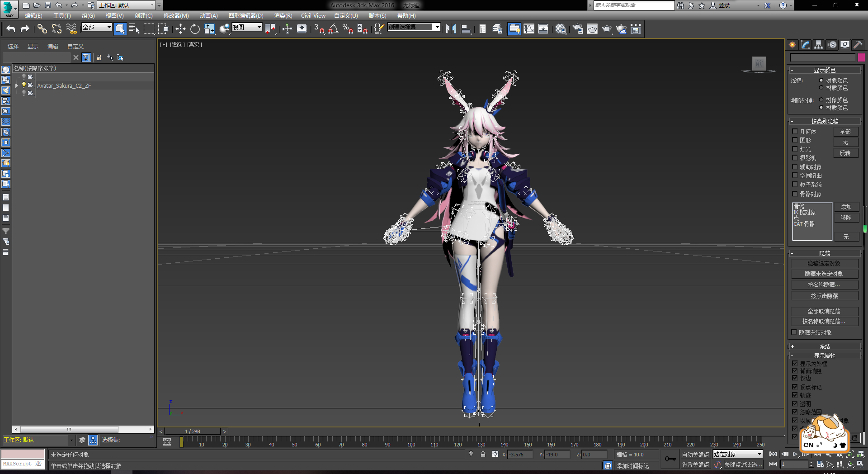The image size is (868, 474).
Task: Enable the 几何体 hide checkbox
Action: [795, 132]
